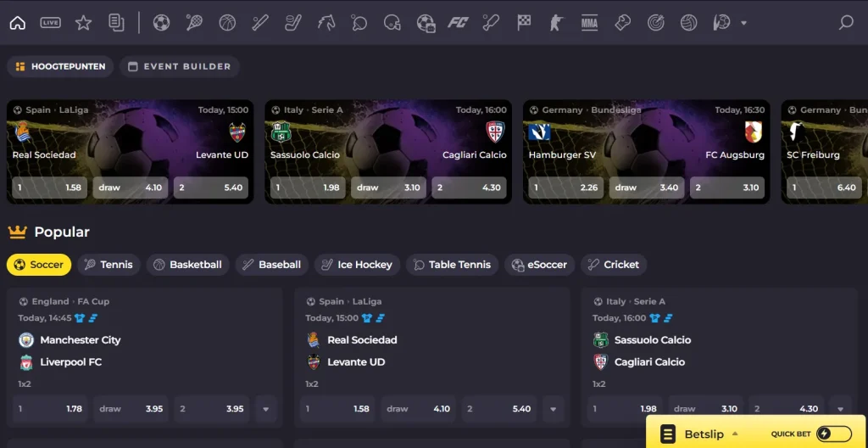The height and width of the screenshot is (448, 868).
Task: Bet FC Augsburg 3.10 in highlights banner
Action: click(x=727, y=188)
